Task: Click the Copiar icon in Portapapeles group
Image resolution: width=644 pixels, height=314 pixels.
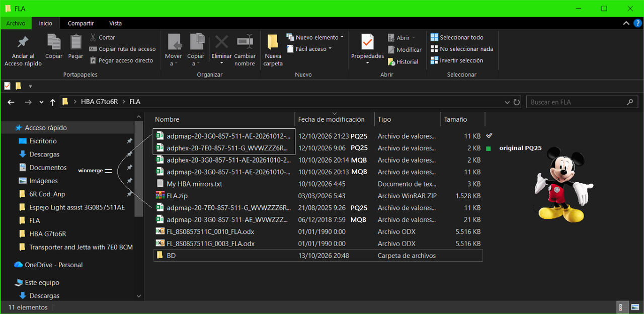Action: tap(54, 42)
